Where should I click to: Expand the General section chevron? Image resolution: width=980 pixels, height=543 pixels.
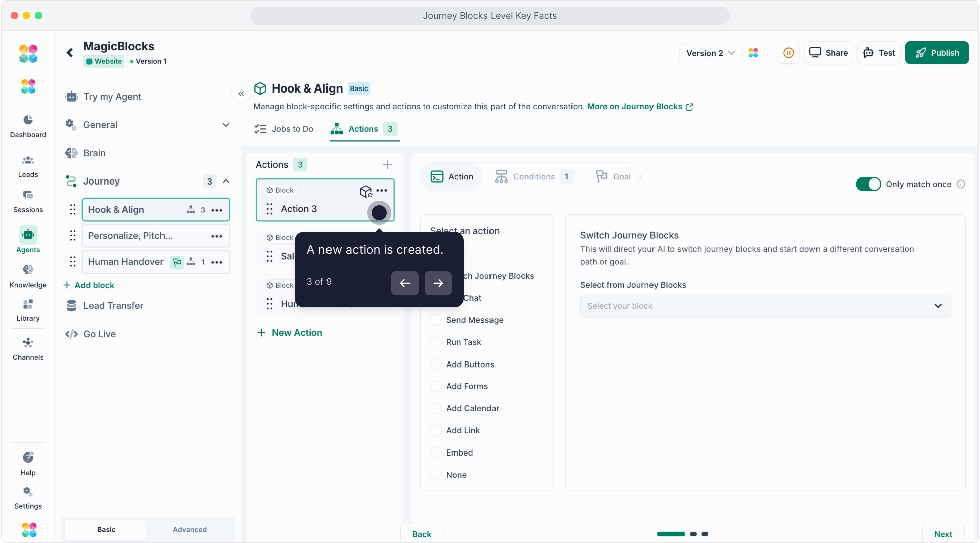pos(226,125)
